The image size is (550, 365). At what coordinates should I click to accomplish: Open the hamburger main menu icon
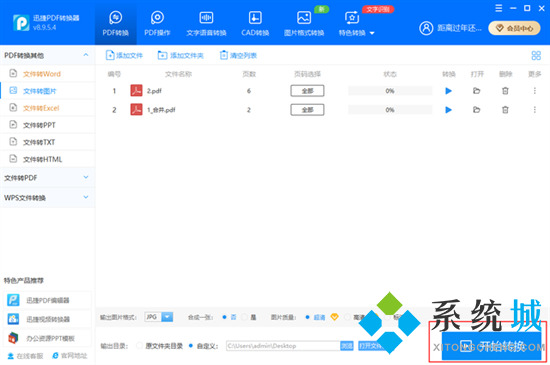498,8
